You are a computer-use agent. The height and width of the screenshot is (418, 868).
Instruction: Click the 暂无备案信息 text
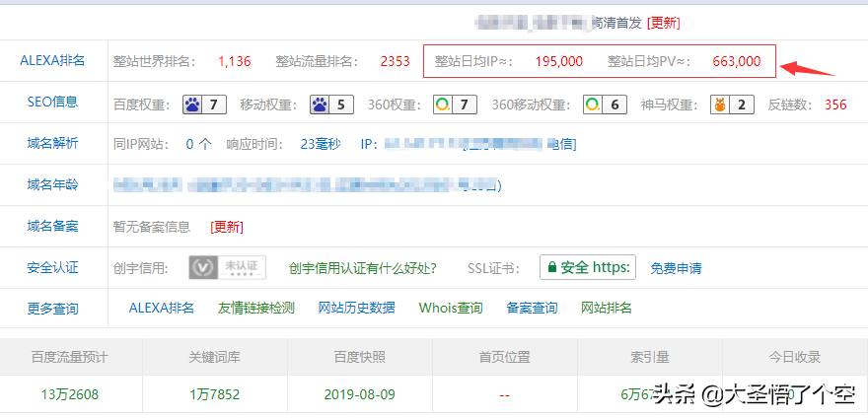[152, 227]
